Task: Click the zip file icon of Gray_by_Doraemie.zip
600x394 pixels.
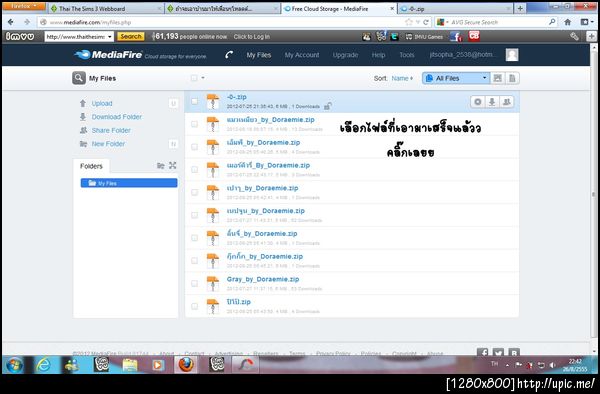Action: point(212,284)
